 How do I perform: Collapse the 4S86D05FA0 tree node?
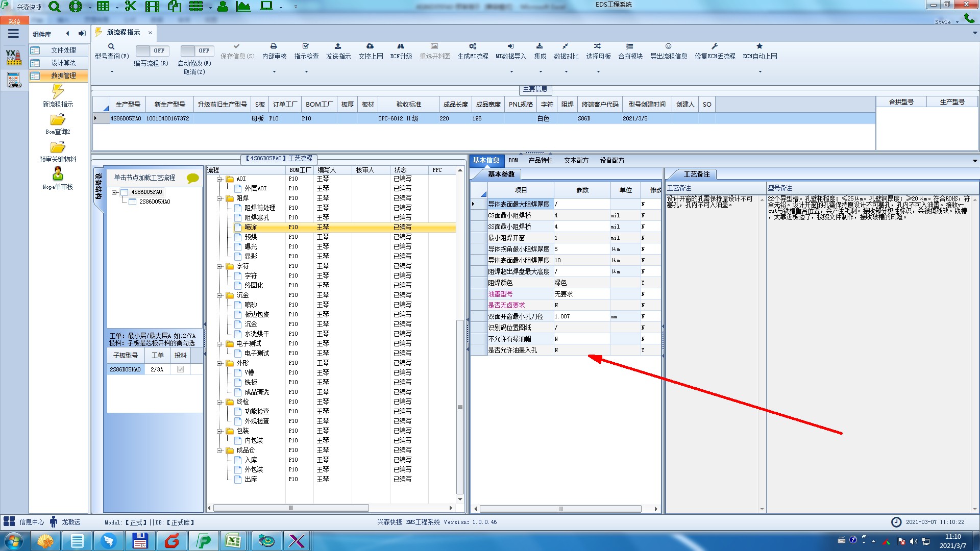click(115, 192)
